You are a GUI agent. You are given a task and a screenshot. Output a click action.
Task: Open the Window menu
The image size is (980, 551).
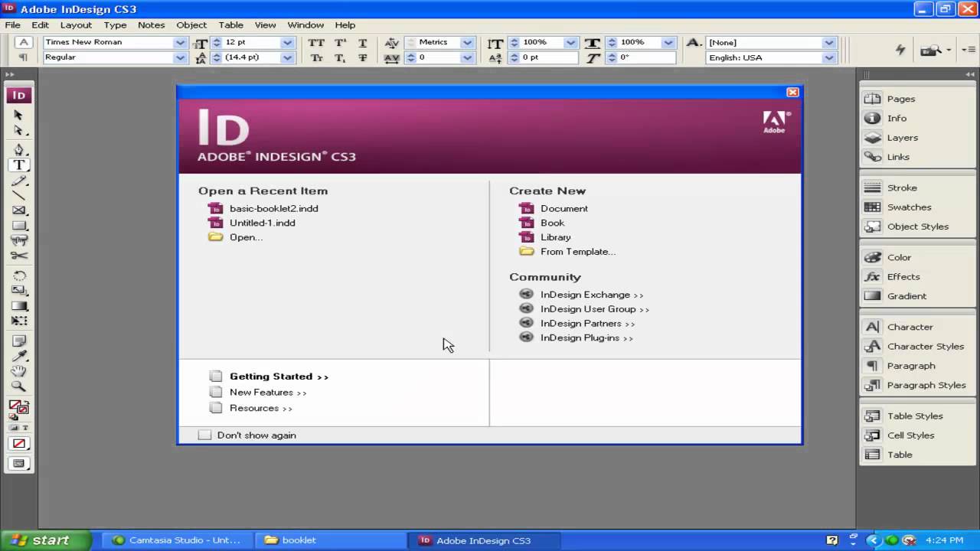coord(305,24)
